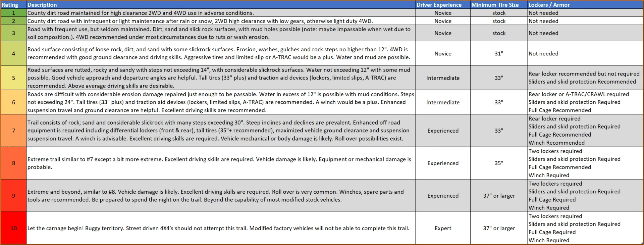Click the Lockers / Armor column header
Screen dimensions: 644x245
549,5
